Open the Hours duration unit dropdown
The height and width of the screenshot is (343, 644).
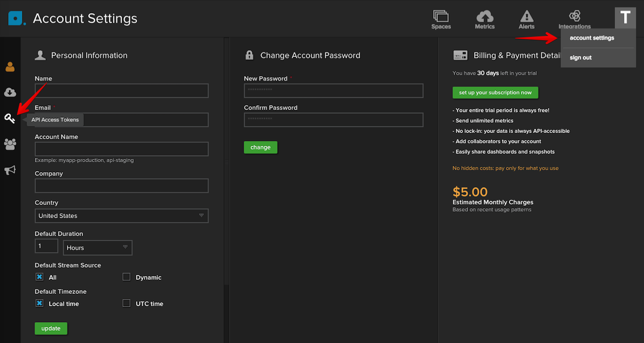[x=97, y=247]
